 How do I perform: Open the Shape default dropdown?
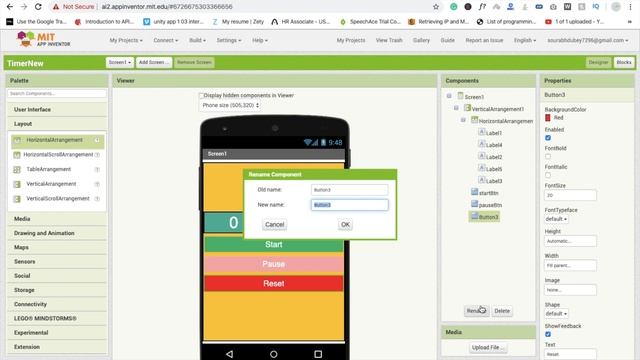pyautogui.click(x=556, y=314)
